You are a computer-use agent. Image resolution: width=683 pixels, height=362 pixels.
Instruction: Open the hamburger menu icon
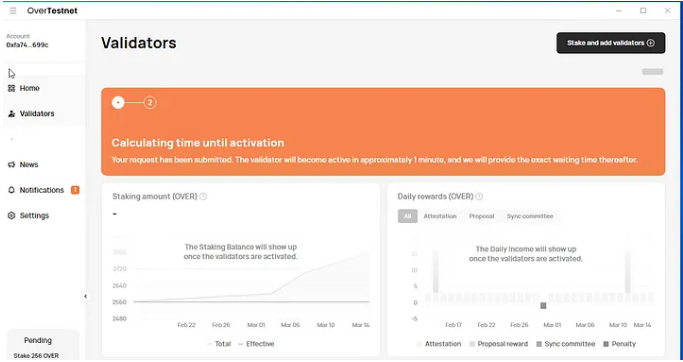[13, 10]
